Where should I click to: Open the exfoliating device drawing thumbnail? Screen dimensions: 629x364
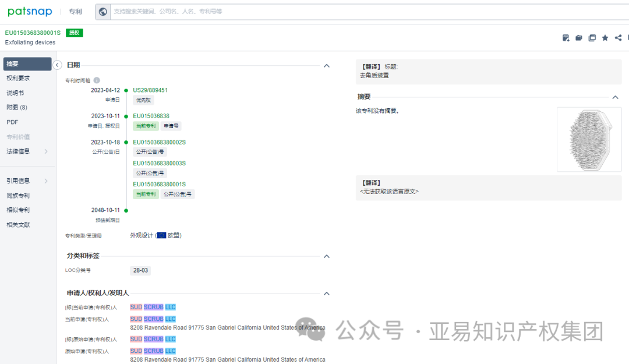(589, 140)
